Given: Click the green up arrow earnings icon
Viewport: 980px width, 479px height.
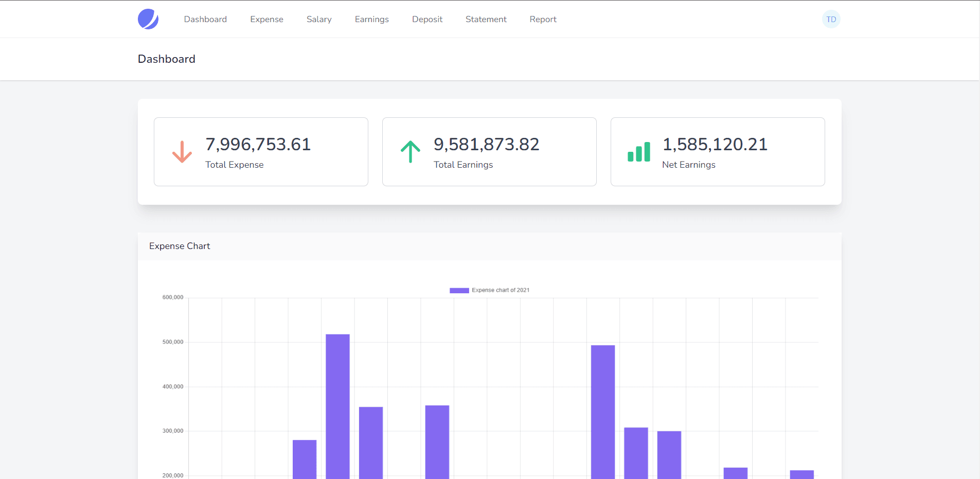Looking at the screenshot, I should click(410, 152).
